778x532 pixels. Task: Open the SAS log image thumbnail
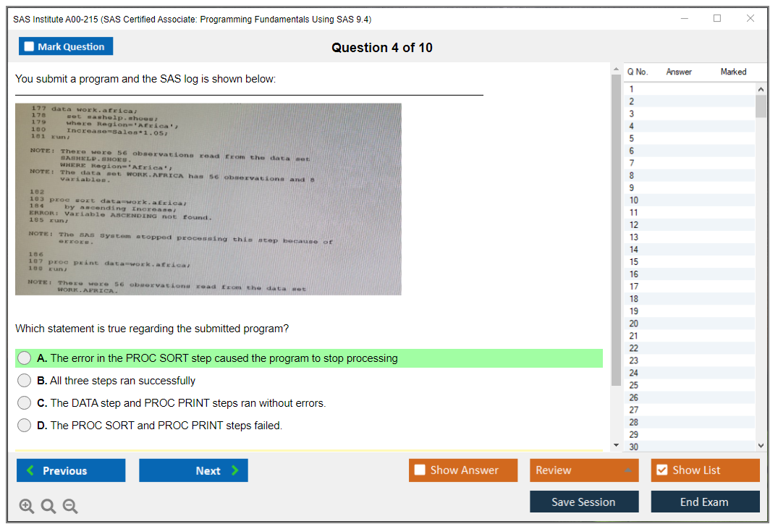tap(208, 199)
